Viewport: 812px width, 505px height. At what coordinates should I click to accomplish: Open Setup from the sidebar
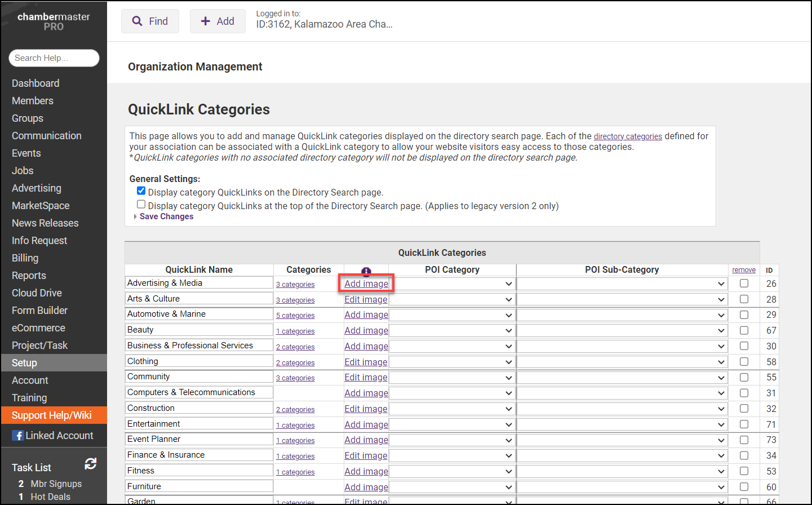tap(24, 362)
